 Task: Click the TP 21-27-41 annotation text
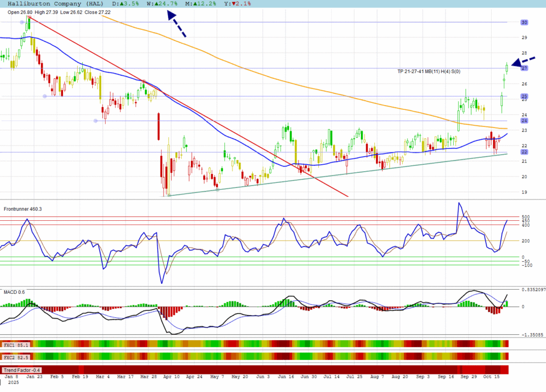428,71
